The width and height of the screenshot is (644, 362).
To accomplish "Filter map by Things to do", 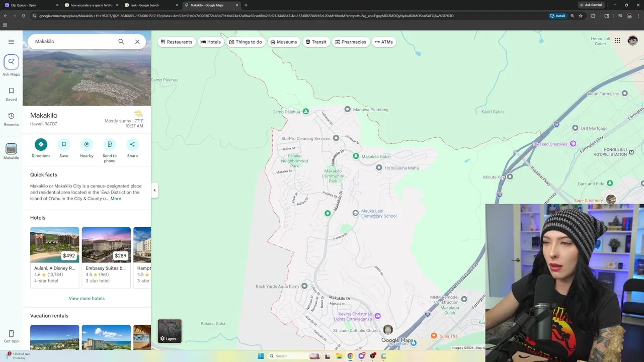I will (x=246, y=42).
